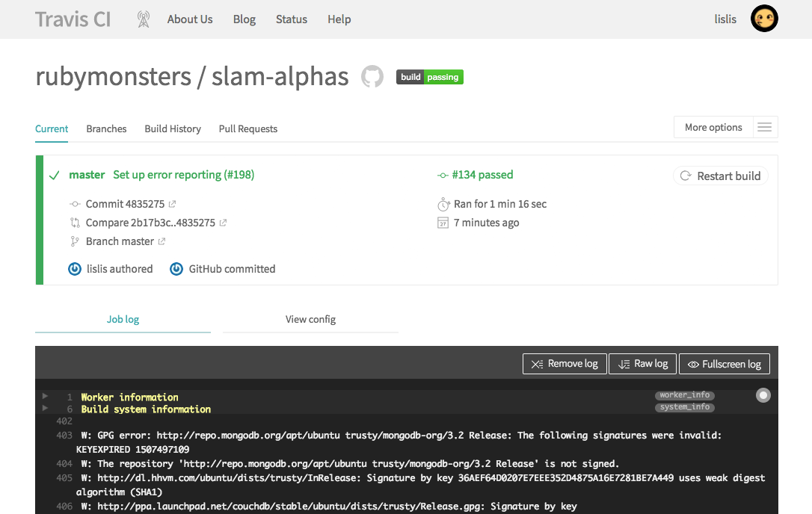812x514 pixels.
Task: Open the Compare 2b17b3c..4835275 link
Action: coord(150,223)
